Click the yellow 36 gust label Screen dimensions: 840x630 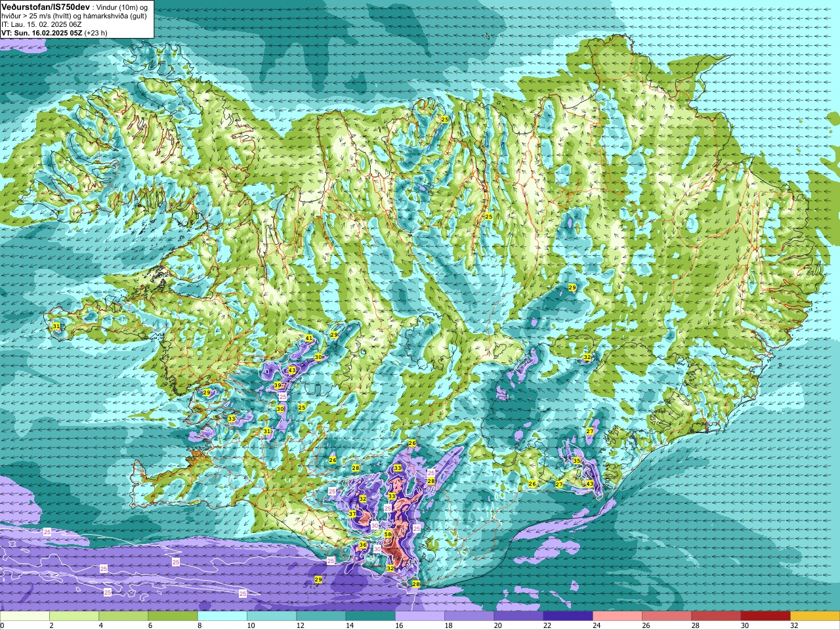click(363, 545)
